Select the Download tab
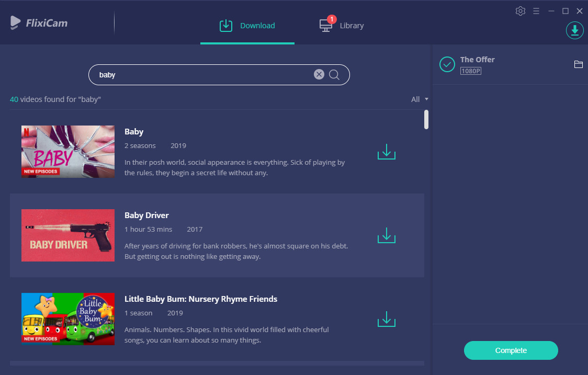 click(x=247, y=26)
